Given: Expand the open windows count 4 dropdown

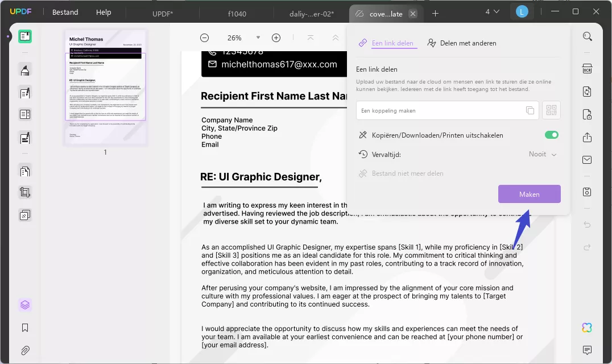Looking at the screenshot, I should click(492, 12).
